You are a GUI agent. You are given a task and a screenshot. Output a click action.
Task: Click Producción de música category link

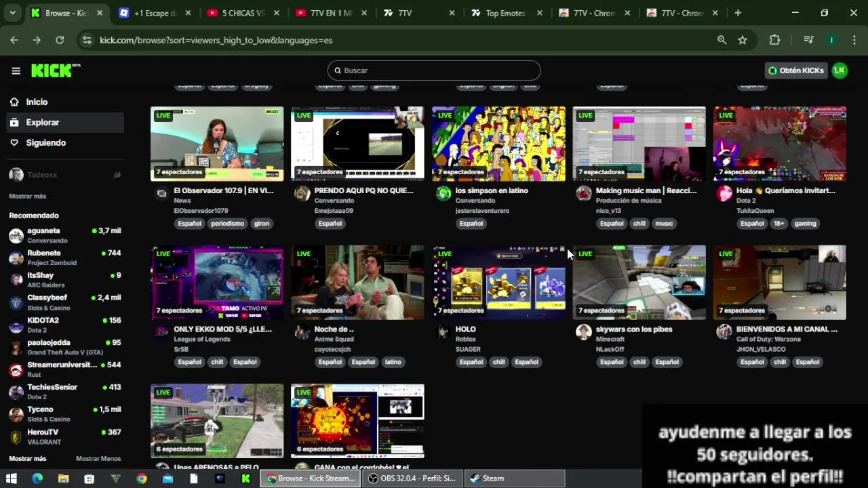point(629,201)
